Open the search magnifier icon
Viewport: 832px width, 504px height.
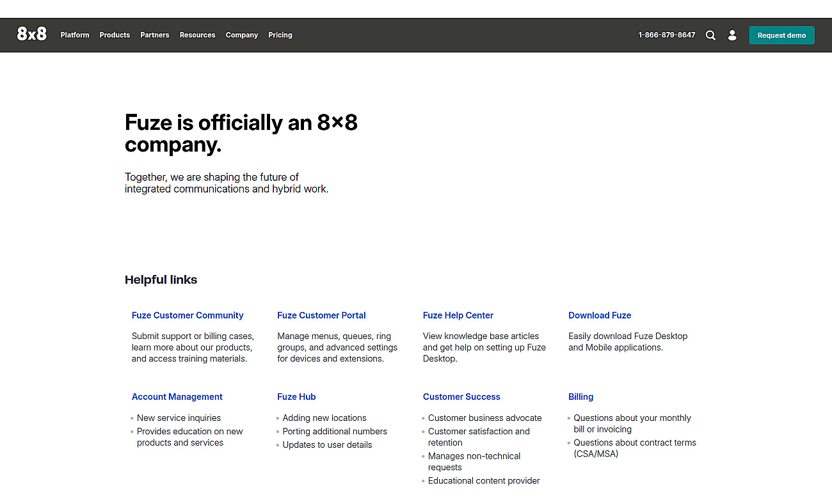(x=710, y=35)
